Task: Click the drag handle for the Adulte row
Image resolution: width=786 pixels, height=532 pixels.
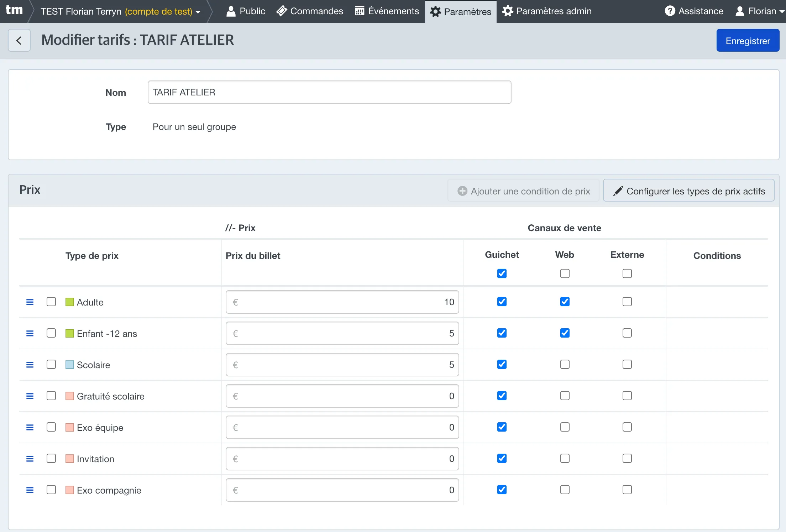Action: (x=30, y=302)
